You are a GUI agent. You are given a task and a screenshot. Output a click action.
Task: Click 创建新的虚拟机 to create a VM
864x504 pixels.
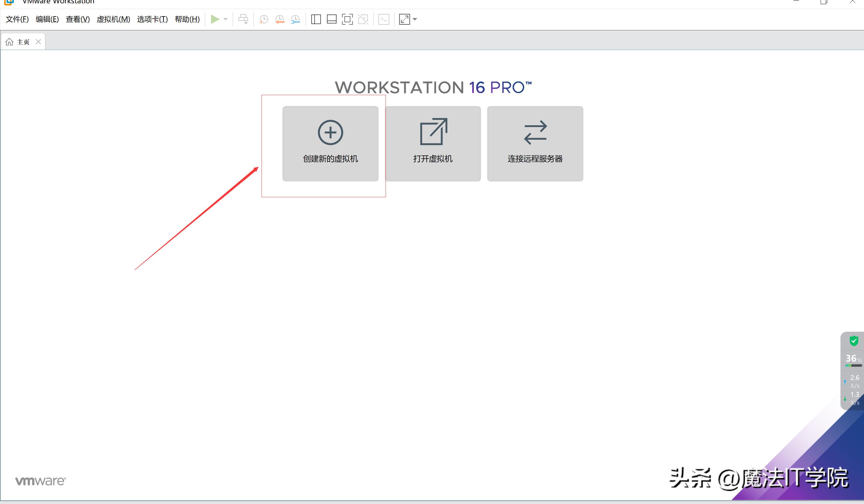[330, 143]
